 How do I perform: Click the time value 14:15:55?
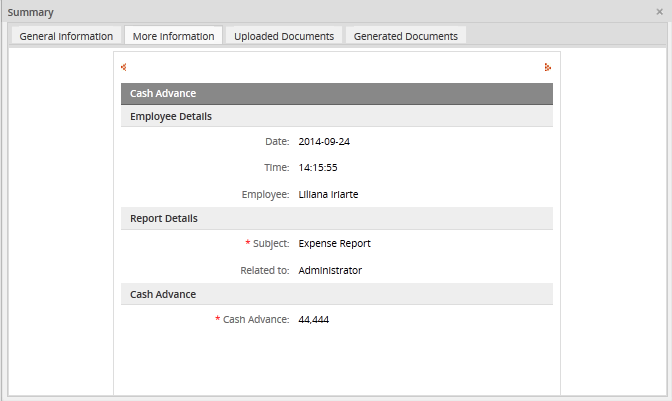(x=318, y=168)
